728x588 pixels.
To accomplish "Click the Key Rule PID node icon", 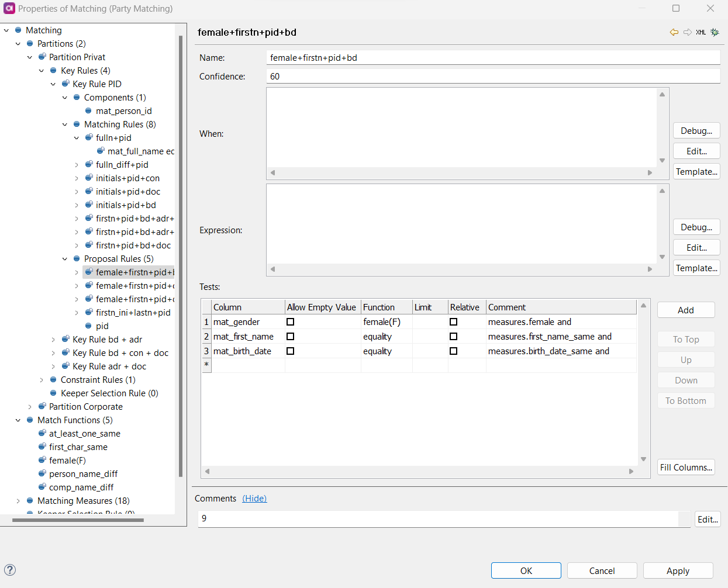I will (65, 84).
